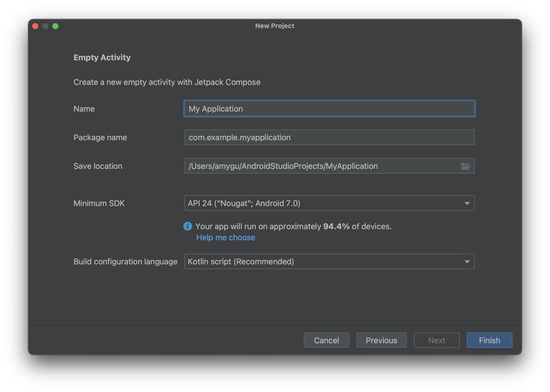Select the Name input field
This screenshot has height=392, width=550.
pyautogui.click(x=329, y=109)
